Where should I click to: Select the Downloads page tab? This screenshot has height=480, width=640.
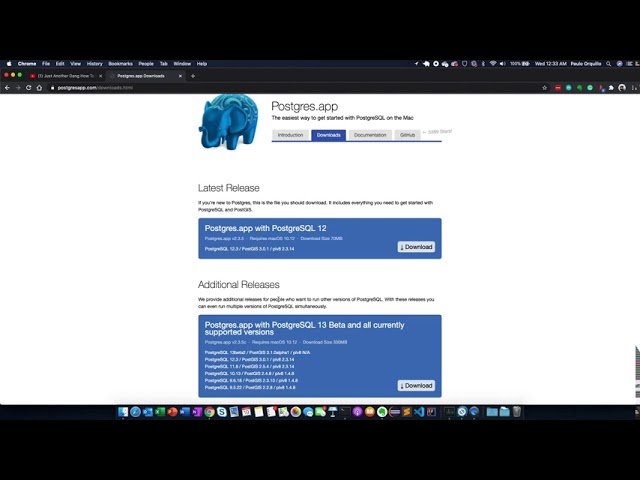point(329,135)
